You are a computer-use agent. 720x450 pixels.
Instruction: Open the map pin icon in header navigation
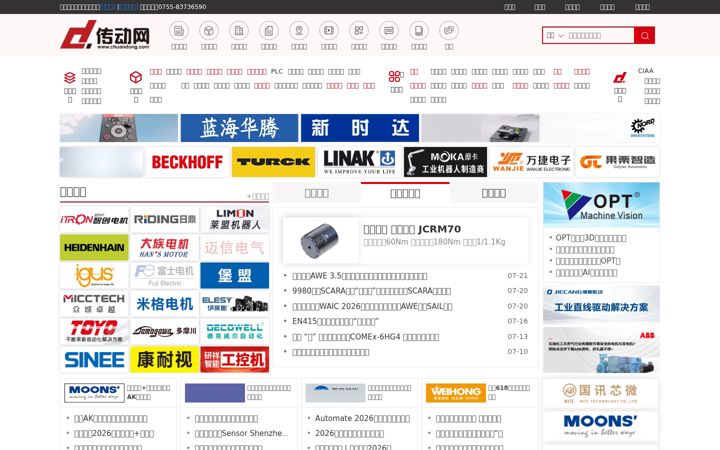click(299, 31)
